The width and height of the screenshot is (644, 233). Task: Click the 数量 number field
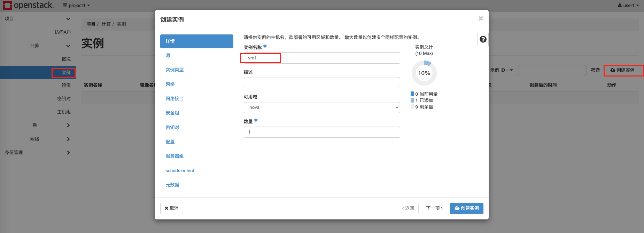322,132
